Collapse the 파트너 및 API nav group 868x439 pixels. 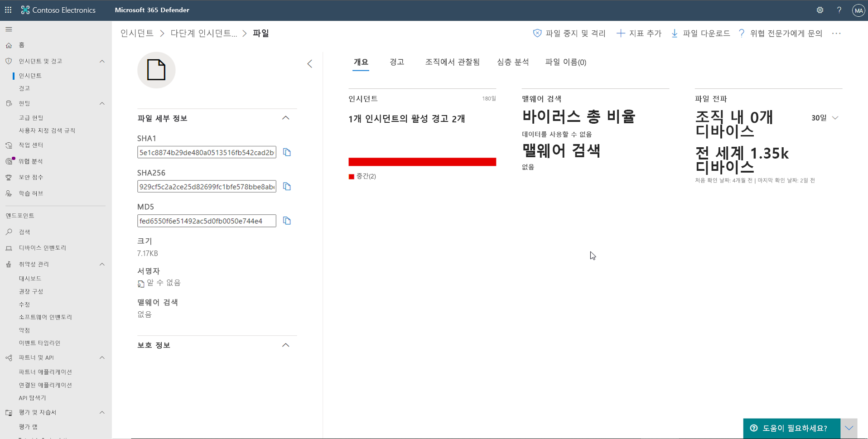(102, 357)
